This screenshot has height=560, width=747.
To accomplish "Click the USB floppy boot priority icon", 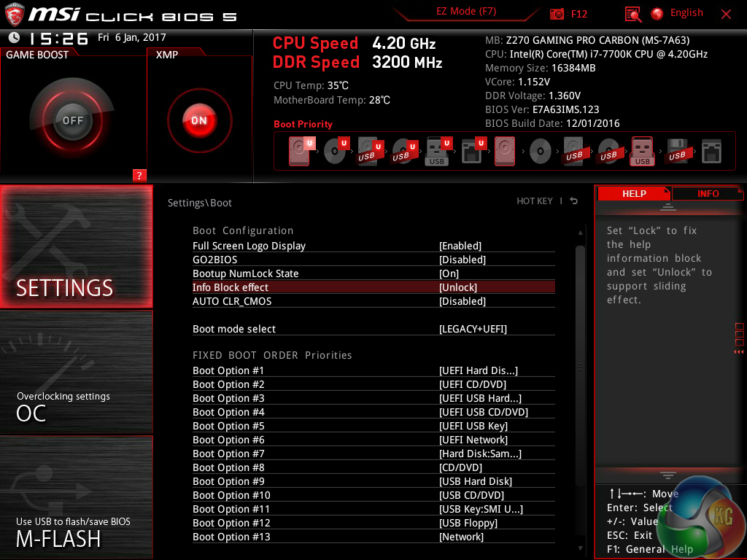I will pos(677,152).
